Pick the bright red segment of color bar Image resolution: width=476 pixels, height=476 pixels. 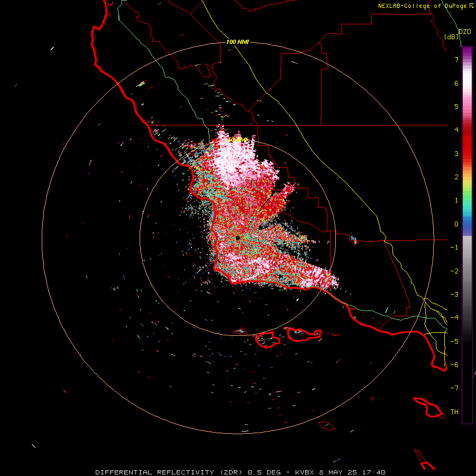467,146
